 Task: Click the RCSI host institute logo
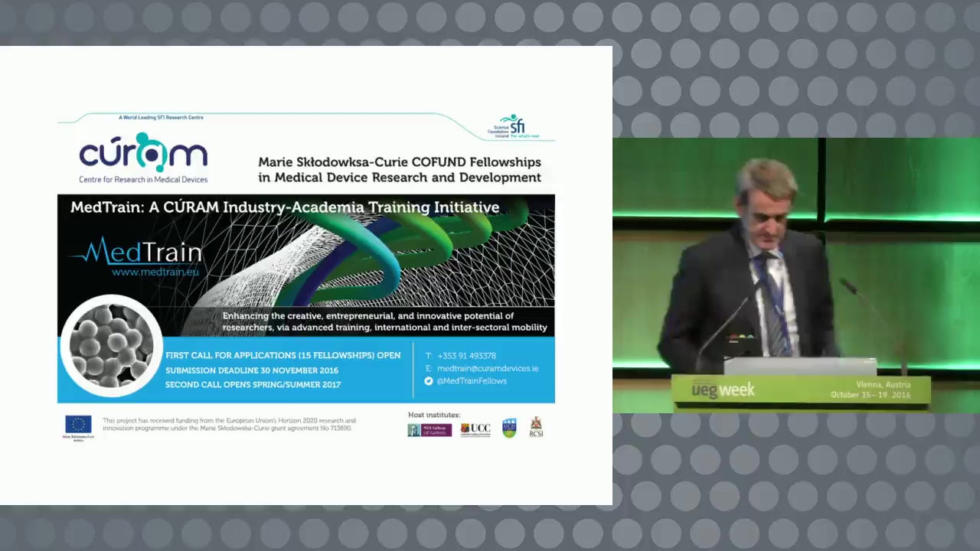536,427
